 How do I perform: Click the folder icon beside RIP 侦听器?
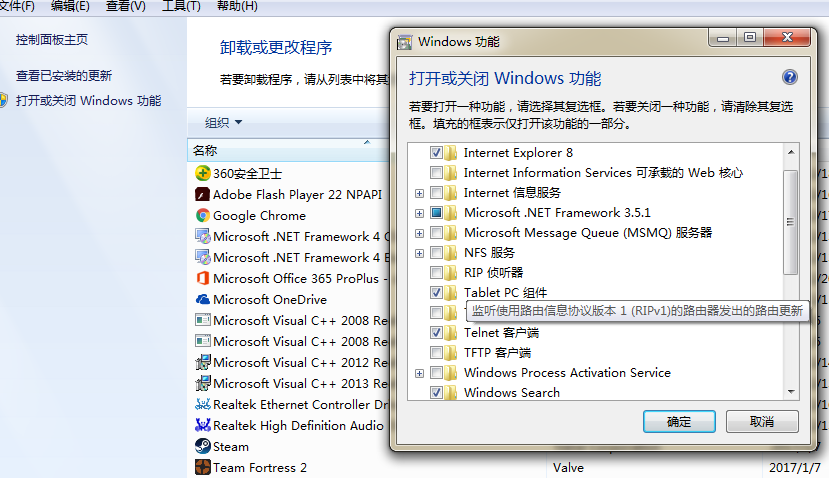pos(451,273)
